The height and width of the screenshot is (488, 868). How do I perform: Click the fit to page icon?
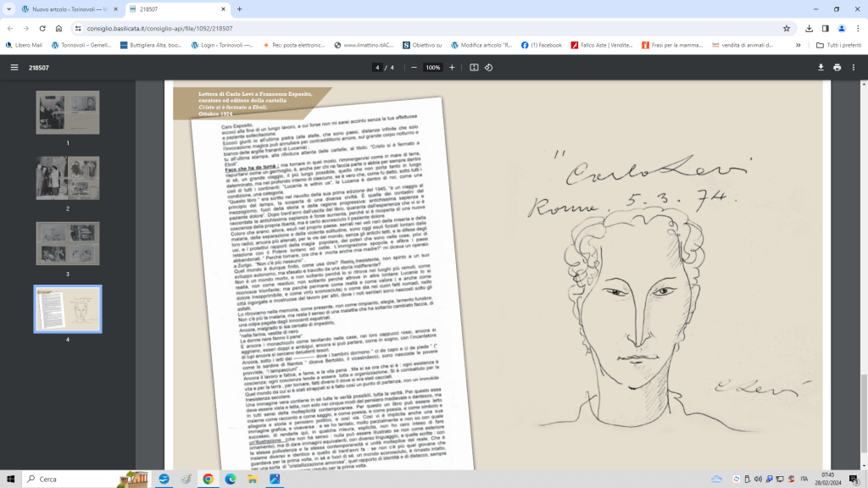tap(474, 68)
